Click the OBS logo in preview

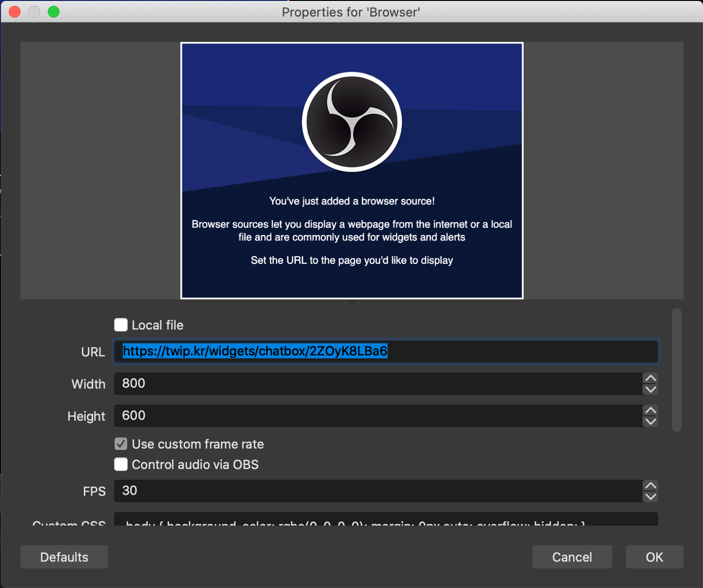click(x=351, y=122)
